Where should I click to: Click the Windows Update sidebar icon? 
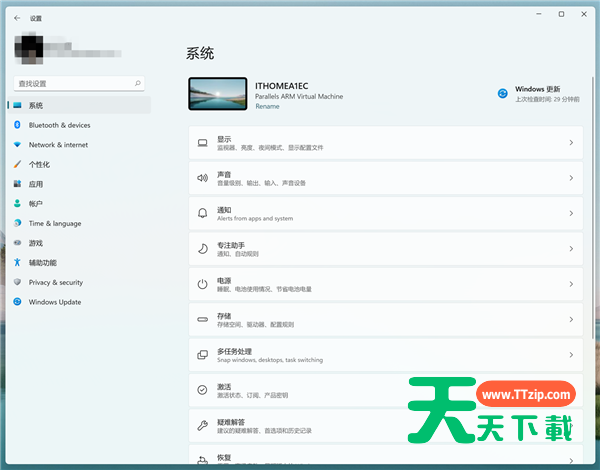(18, 302)
